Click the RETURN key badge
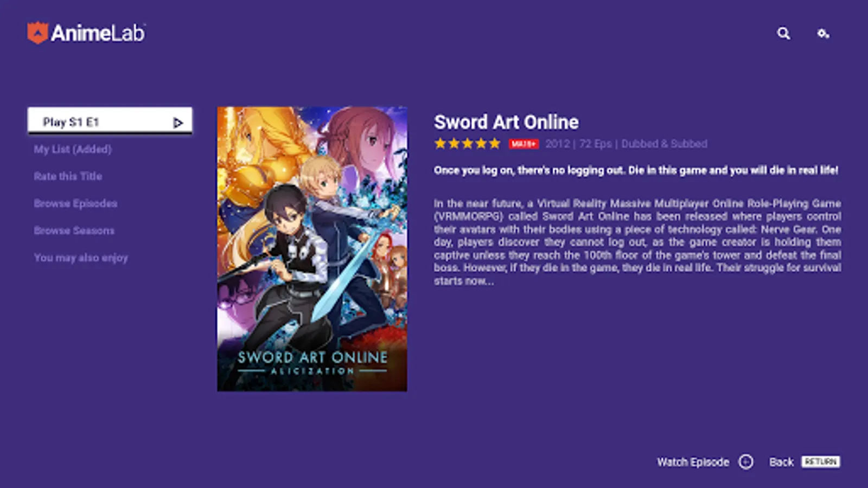The width and height of the screenshot is (868, 488). [821, 461]
